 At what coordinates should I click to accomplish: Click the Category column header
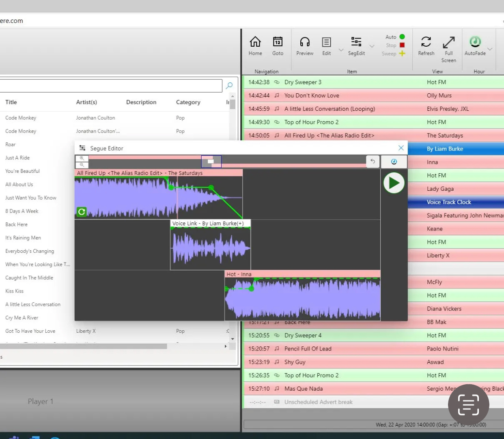click(x=188, y=102)
